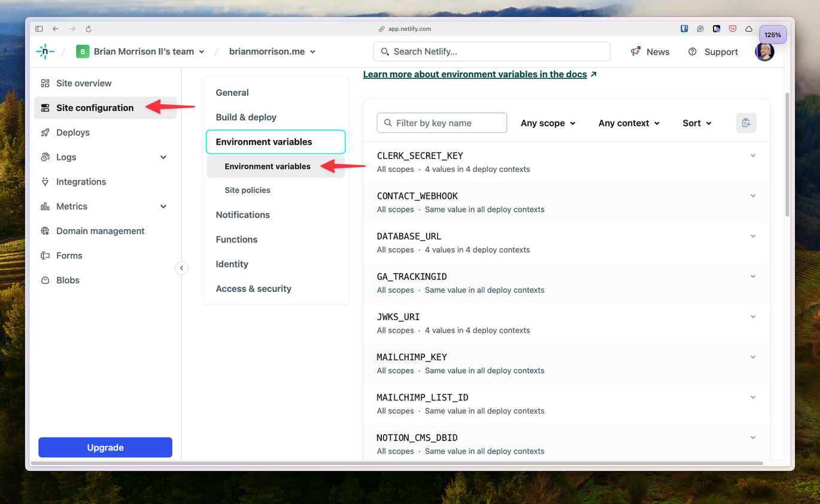
Task: Click the 125% zoom level badge
Action: point(773,35)
